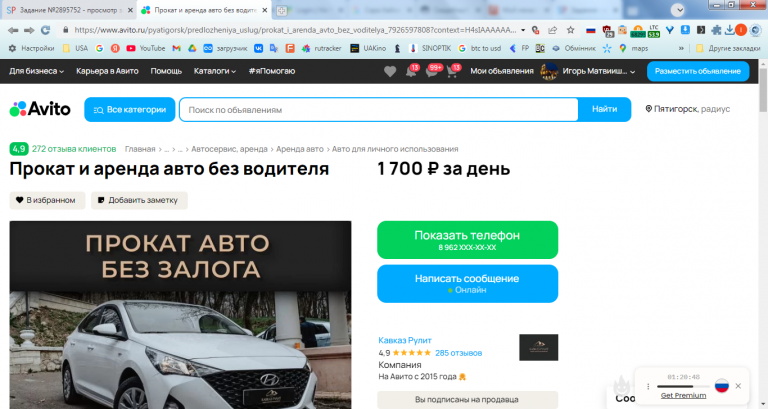
Task: Click Показать телефон button
Action: (x=467, y=240)
